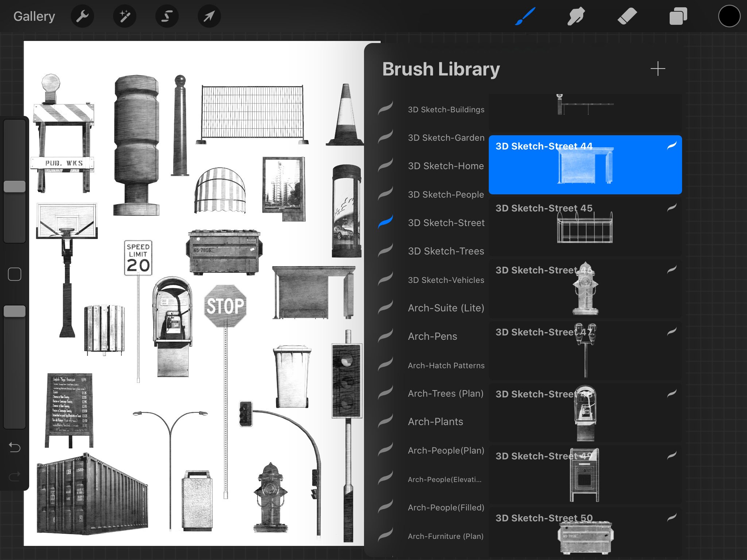Viewport: 747px width, 560px height.
Task: Open the Layers panel
Action: coord(678,16)
